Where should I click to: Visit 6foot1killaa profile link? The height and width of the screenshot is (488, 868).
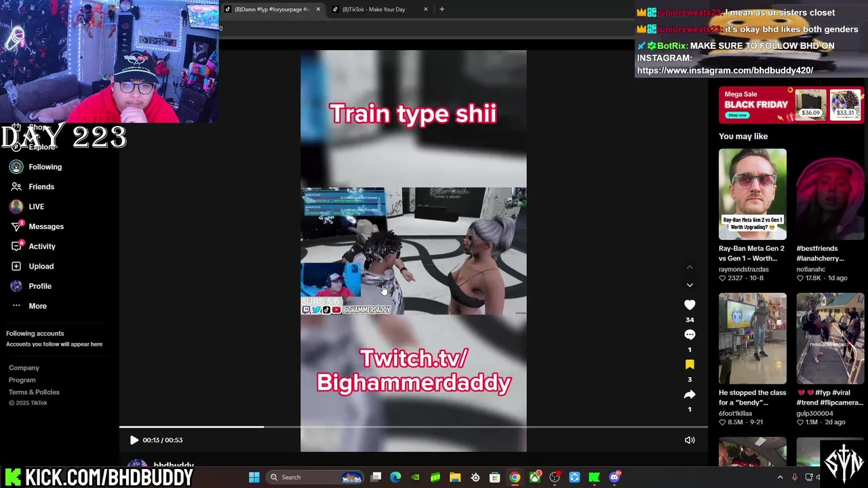(x=735, y=413)
